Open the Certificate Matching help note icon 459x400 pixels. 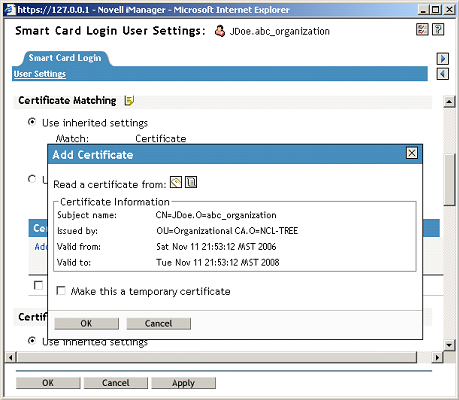coord(129,100)
